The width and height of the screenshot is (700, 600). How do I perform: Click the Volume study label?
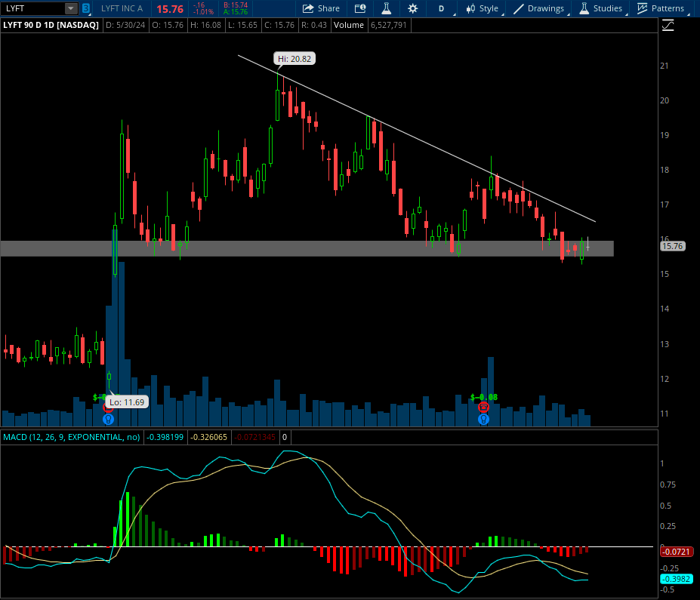(x=349, y=25)
